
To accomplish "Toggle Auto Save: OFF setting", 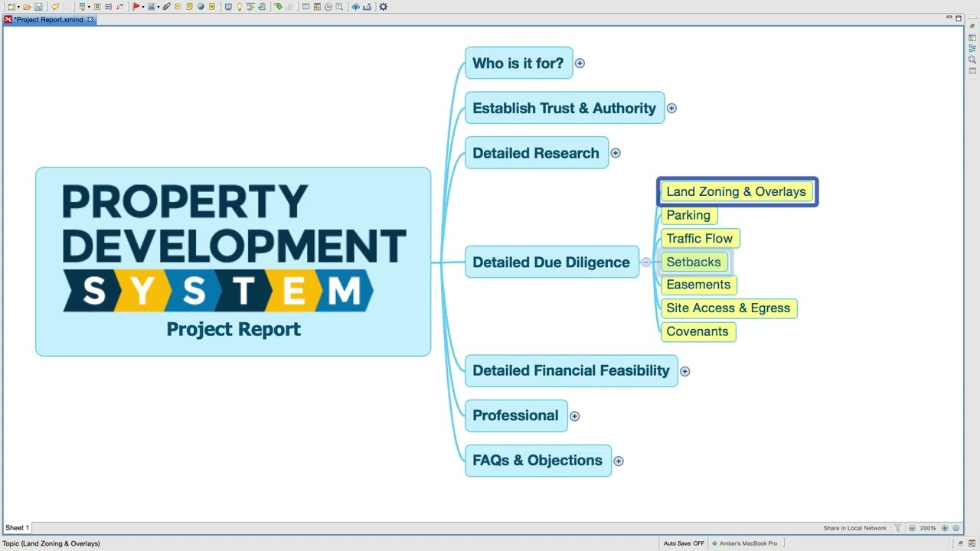I will click(x=684, y=543).
